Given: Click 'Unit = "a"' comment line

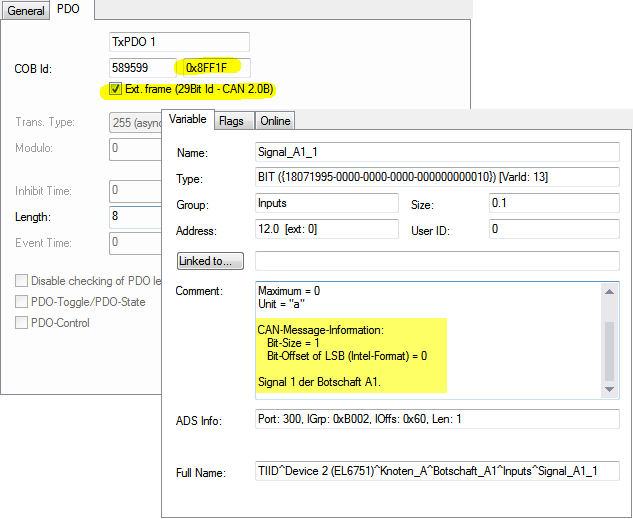Looking at the screenshot, I should point(281,304).
